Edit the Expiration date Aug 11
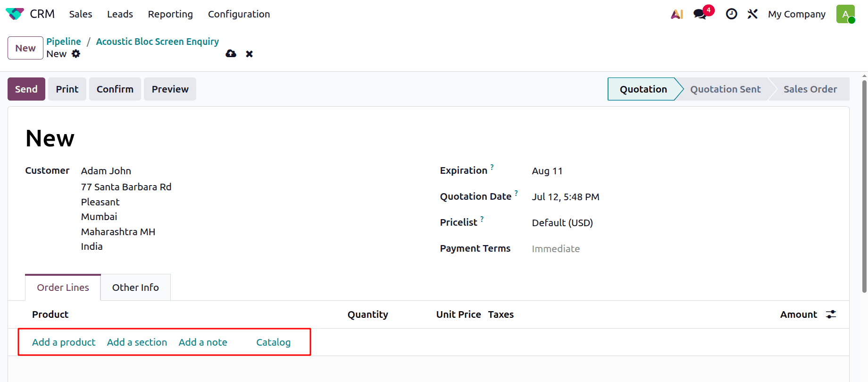Image resolution: width=868 pixels, height=382 pixels. [547, 171]
